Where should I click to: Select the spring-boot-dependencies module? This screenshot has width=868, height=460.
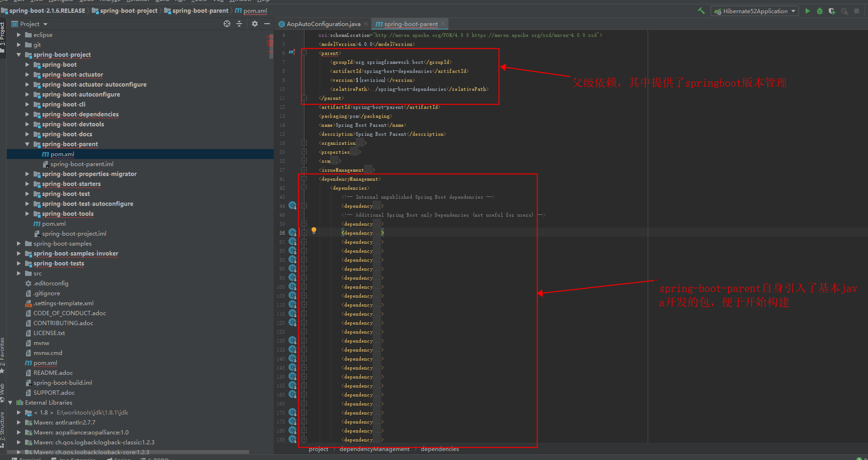pos(80,115)
